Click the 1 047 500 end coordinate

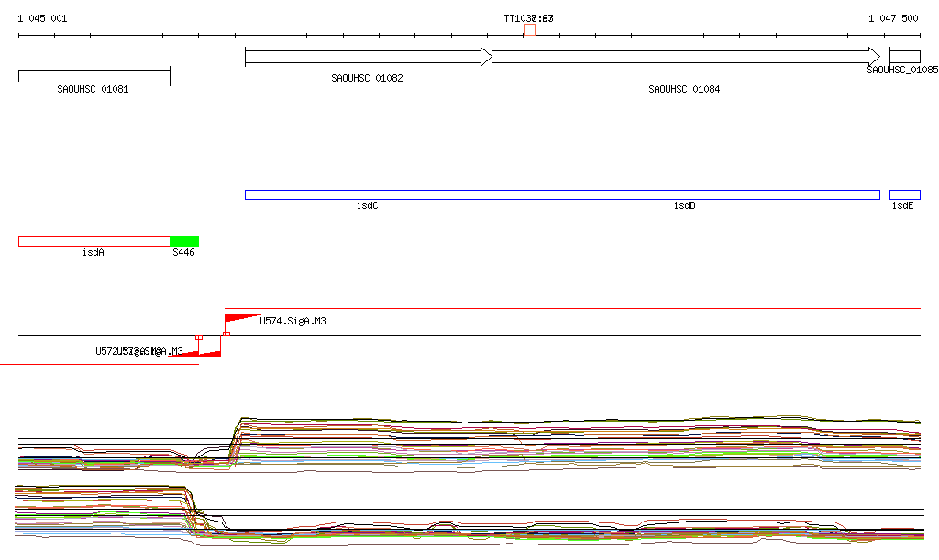click(x=893, y=18)
